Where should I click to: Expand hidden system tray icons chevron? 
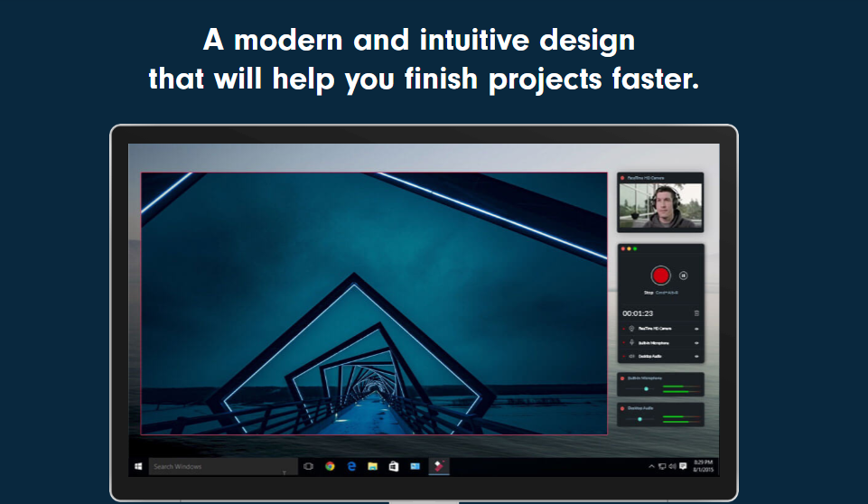(x=651, y=466)
